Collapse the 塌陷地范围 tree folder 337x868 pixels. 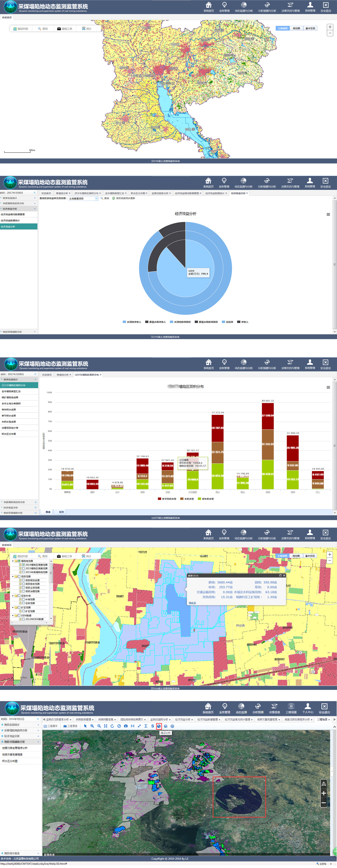[x=13, y=561]
